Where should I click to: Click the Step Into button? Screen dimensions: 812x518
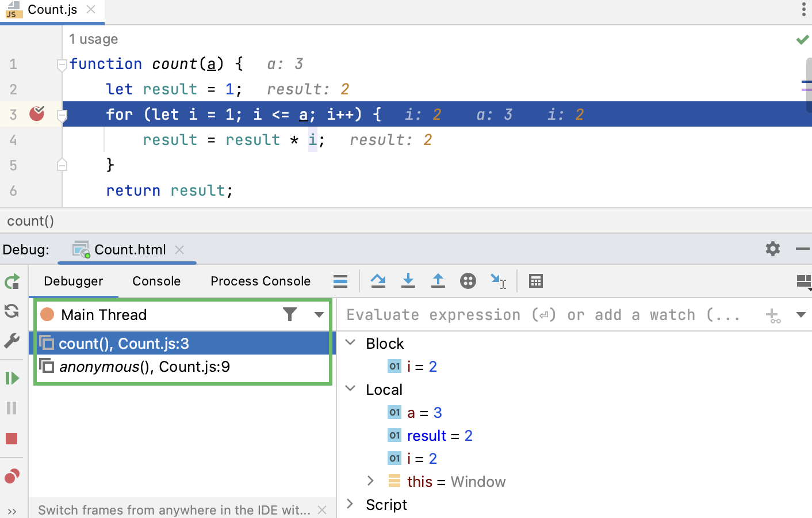click(x=408, y=281)
